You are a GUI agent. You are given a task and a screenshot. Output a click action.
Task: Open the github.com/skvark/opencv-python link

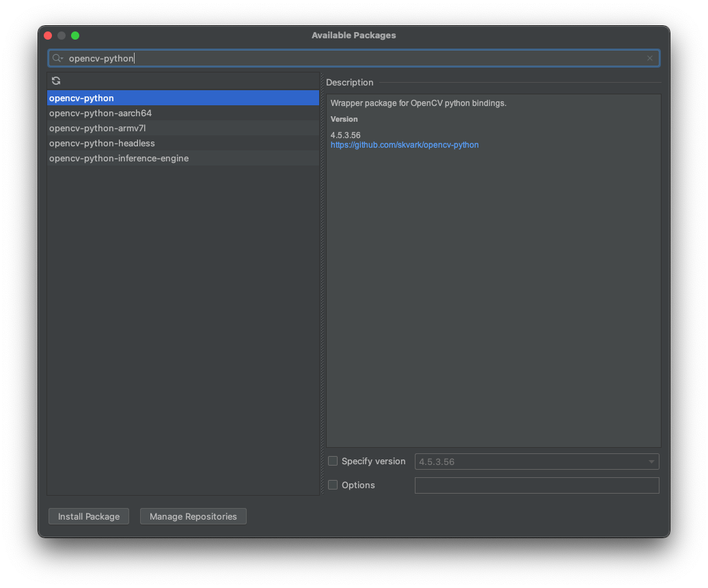405,145
